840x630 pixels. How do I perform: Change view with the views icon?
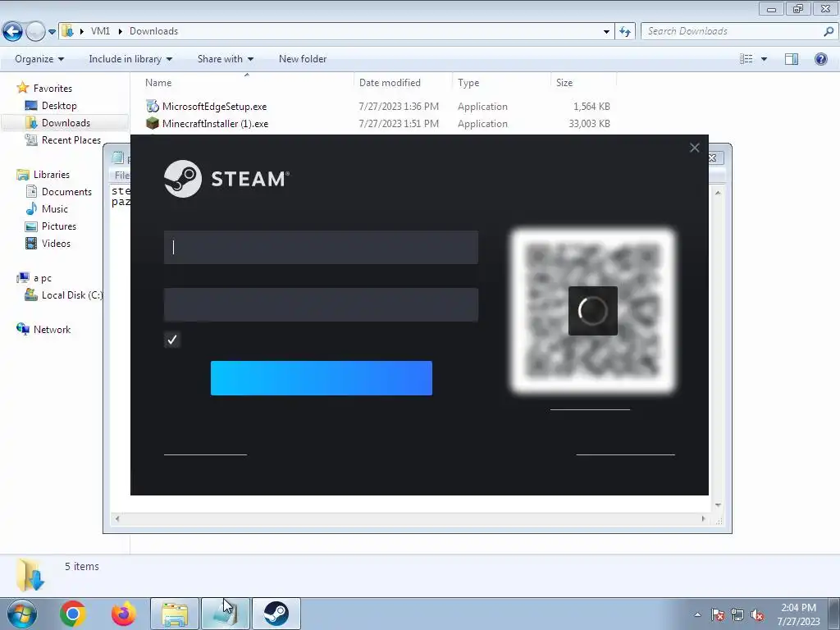click(746, 59)
